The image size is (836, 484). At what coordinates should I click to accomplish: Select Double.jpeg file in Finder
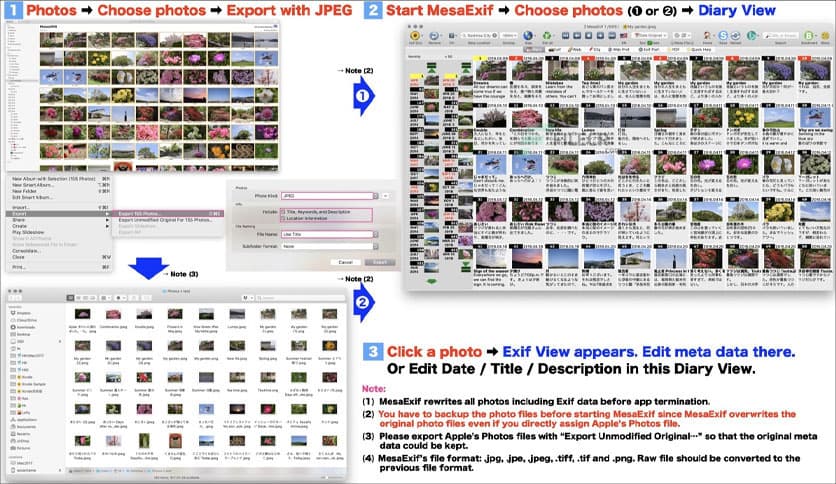click(x=144, y=319)
